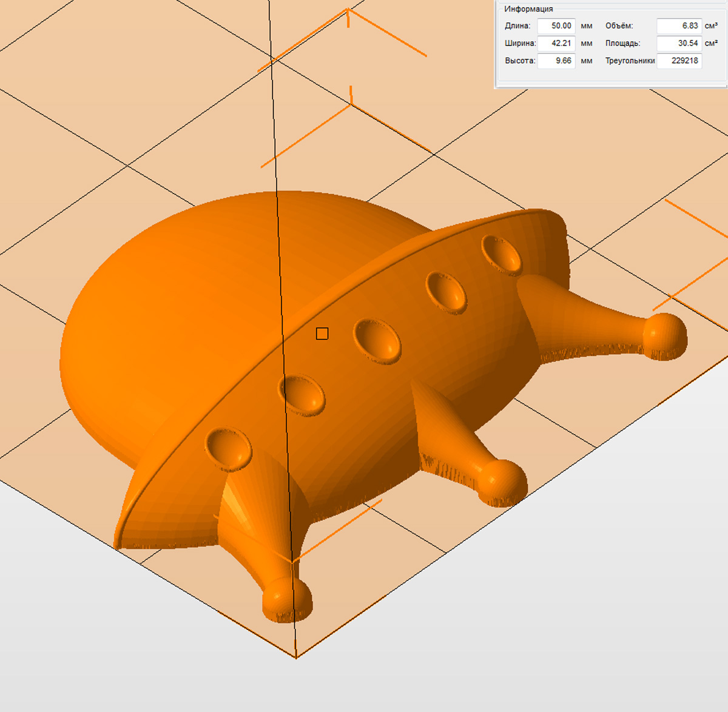
Task: Pick the ball tip of the rightmost leg
Action: pyautogui.click(x=665, y=336)
